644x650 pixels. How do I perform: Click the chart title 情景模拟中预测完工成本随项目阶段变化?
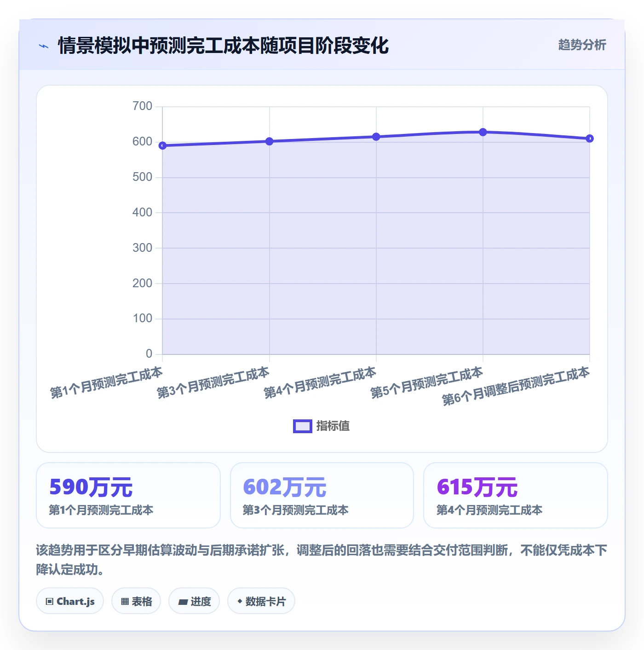tap(223, 46)
